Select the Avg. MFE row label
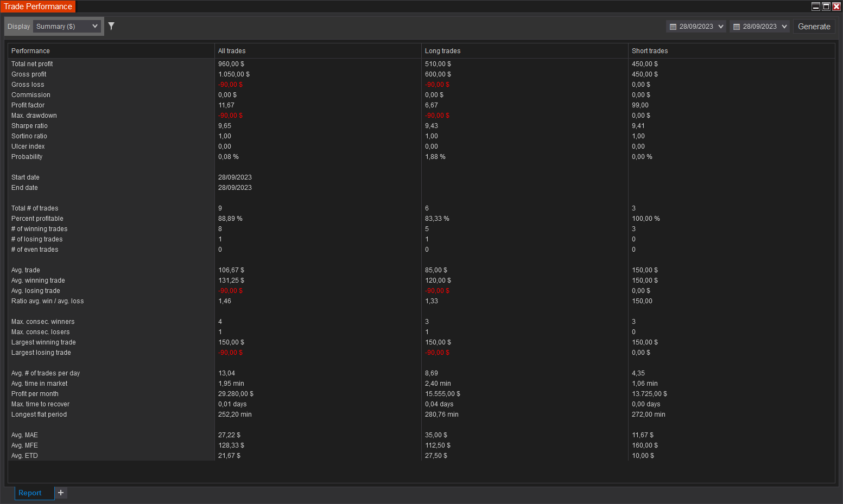Viewport: 843px width, 504px height. (x=24, y=445)
